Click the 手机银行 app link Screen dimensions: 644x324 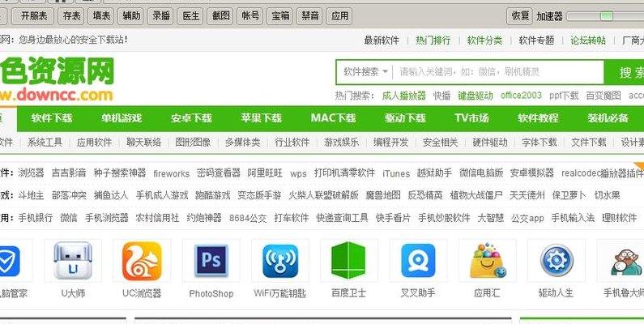coord(36,218)
